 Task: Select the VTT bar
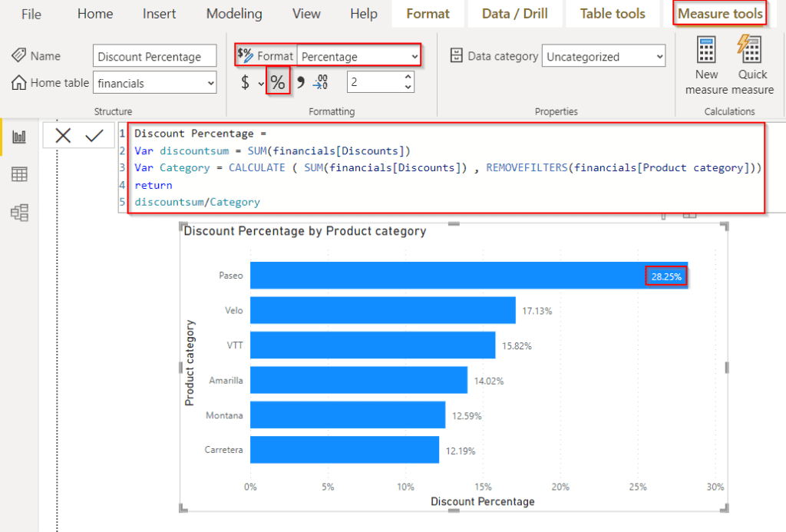point(373,345)
